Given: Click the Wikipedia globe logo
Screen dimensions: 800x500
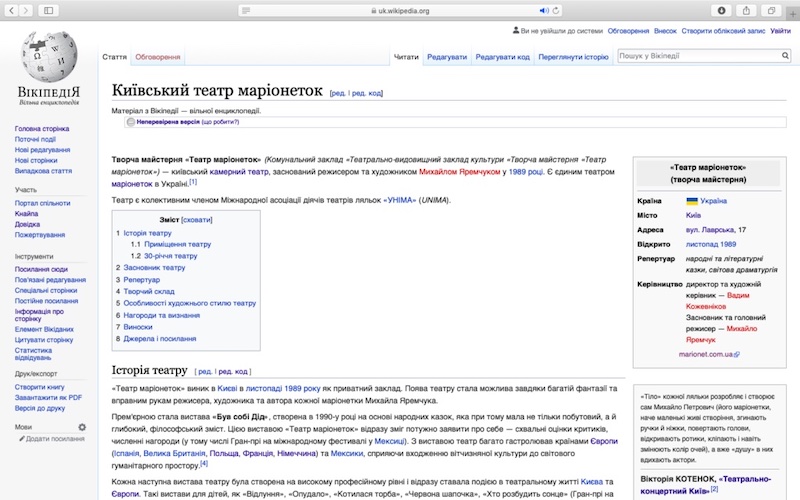Looking at the screenshot, I should pyautogui.click(x=49, y=57).
